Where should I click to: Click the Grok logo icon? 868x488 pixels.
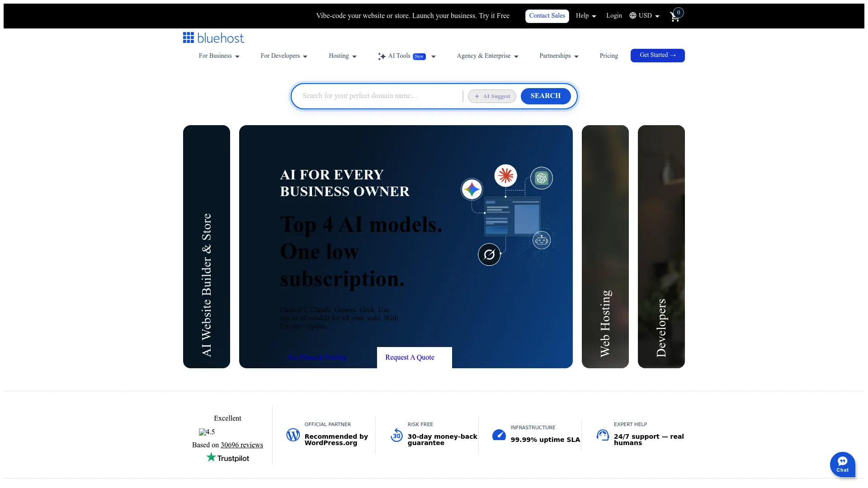[x=489, y=254]
